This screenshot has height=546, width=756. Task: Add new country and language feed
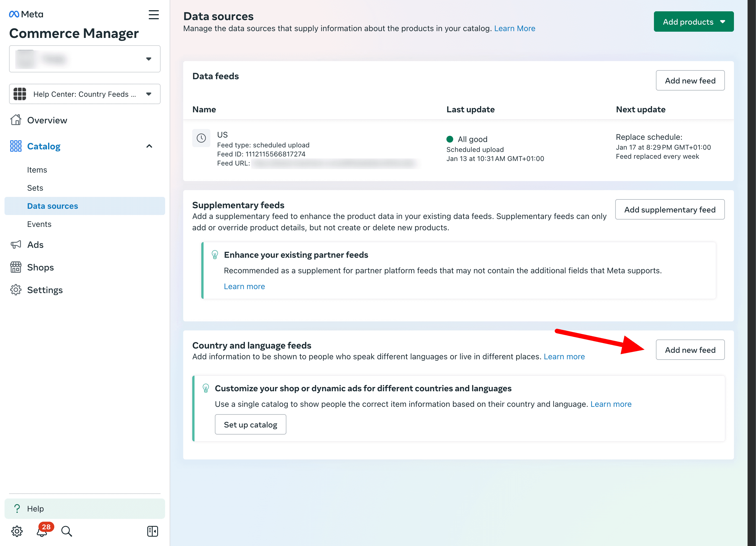[x=690, y=350]
